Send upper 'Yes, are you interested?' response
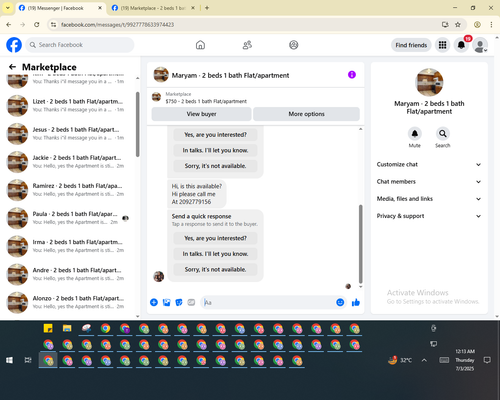This screenshot has width=500, height=400. pyautogui.click(x=215, y=135)
